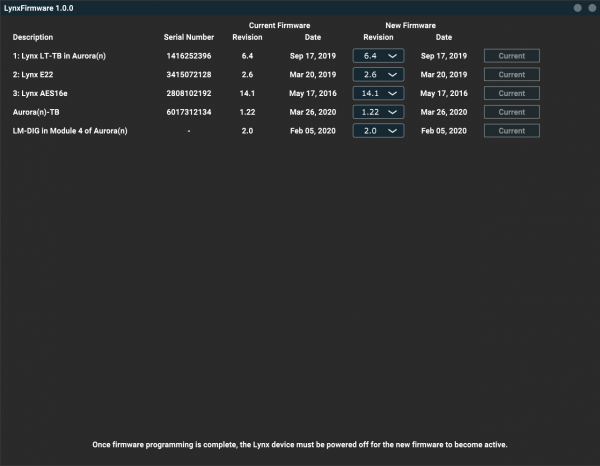
Task: Click Current button in LM-DIG row
Action: tap(512, 131)
